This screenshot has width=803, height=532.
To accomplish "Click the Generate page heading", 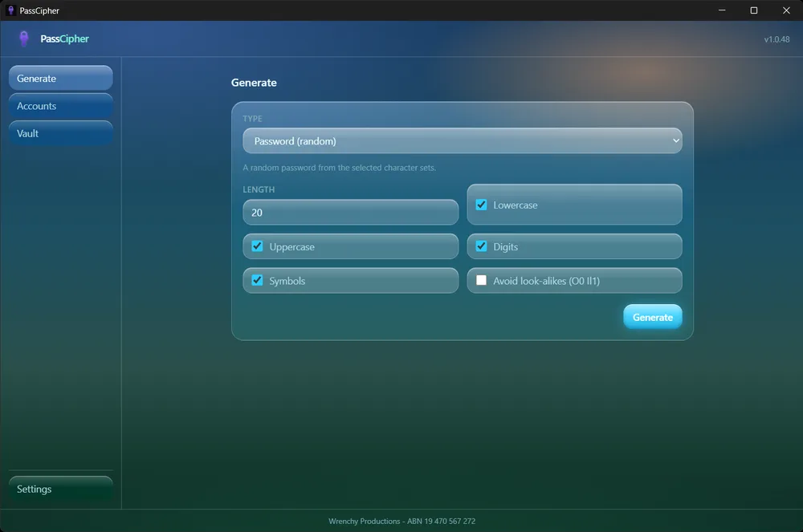I will [254, 83].
